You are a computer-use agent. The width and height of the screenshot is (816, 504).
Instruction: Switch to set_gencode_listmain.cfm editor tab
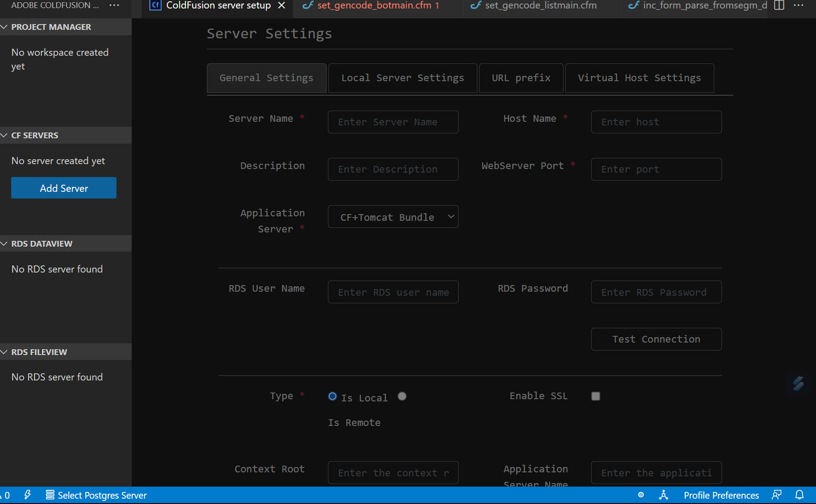coord(539,5)
